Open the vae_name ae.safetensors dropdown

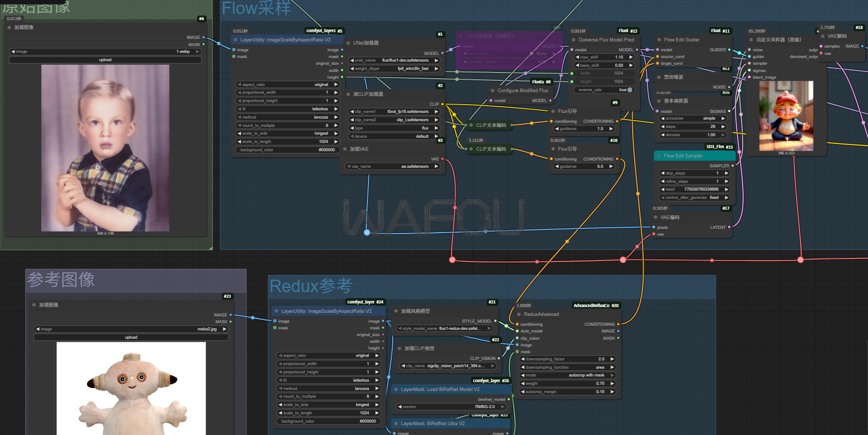(392, 166)
